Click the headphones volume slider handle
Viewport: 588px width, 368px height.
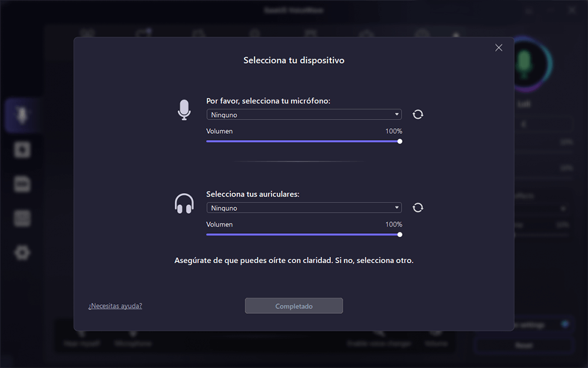tap(400, 234)
